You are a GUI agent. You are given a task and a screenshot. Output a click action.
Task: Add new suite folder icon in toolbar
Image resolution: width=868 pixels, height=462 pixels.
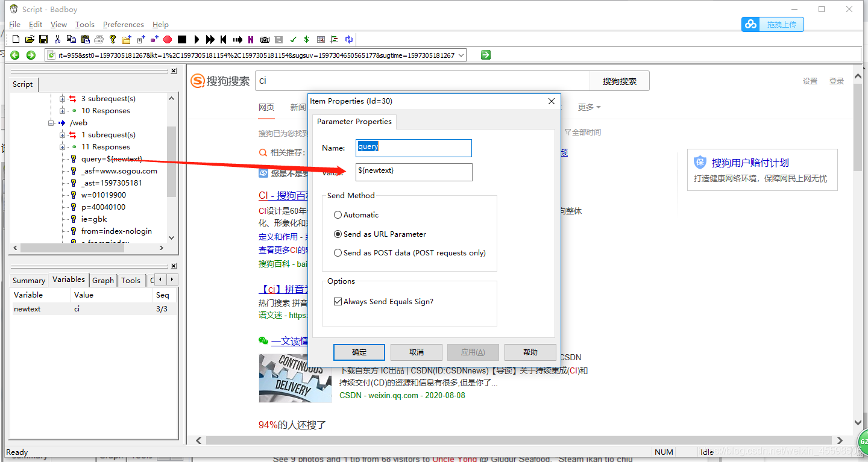[x=127, y=39]
